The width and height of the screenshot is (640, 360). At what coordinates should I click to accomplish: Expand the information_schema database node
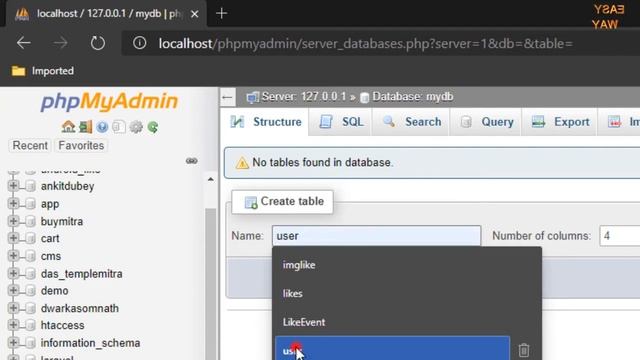13,342
